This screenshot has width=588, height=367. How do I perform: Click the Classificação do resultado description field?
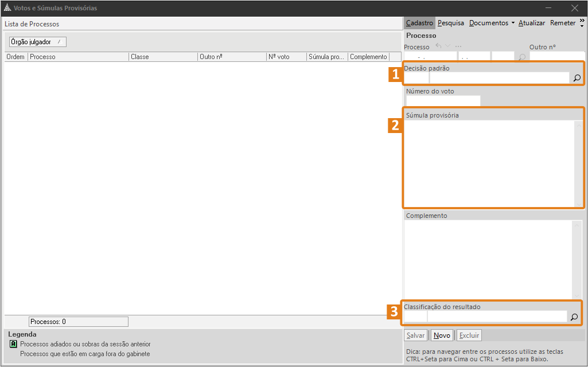pyautogui.click(x=497, y=317)
